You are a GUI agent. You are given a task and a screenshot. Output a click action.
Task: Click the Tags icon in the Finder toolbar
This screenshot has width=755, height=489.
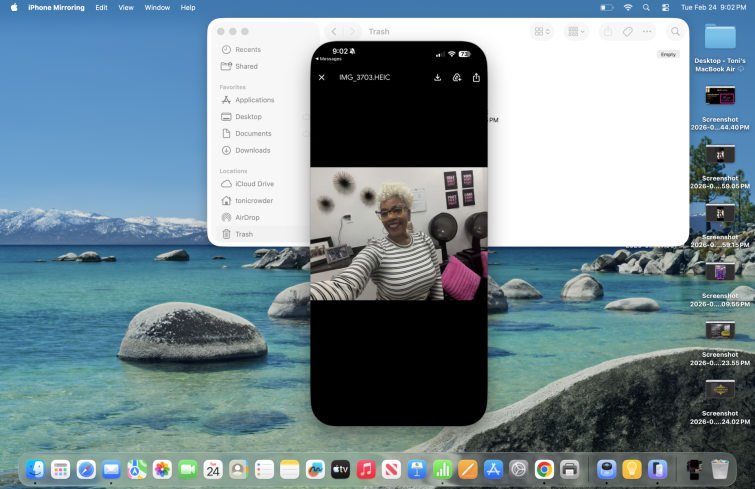tap(627, 32)
